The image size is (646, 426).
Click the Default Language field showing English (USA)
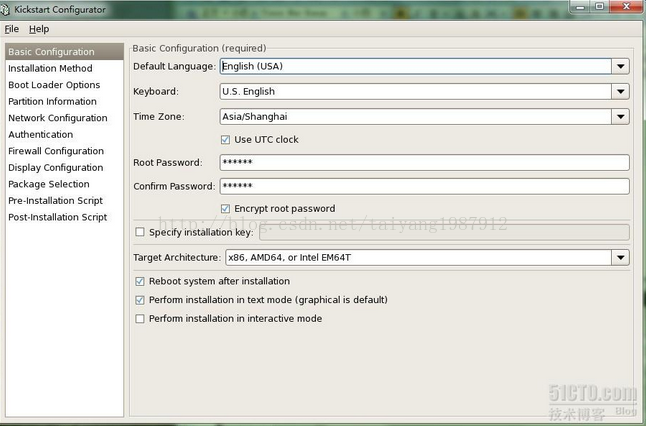pos(416,66)
